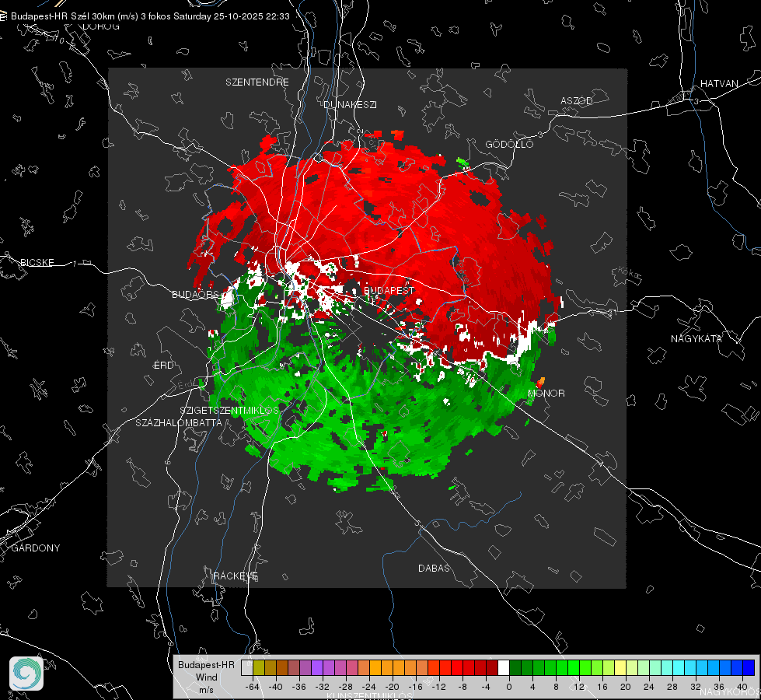
Task: Click the HATVAN city label
Action: (x=719, y=83)
